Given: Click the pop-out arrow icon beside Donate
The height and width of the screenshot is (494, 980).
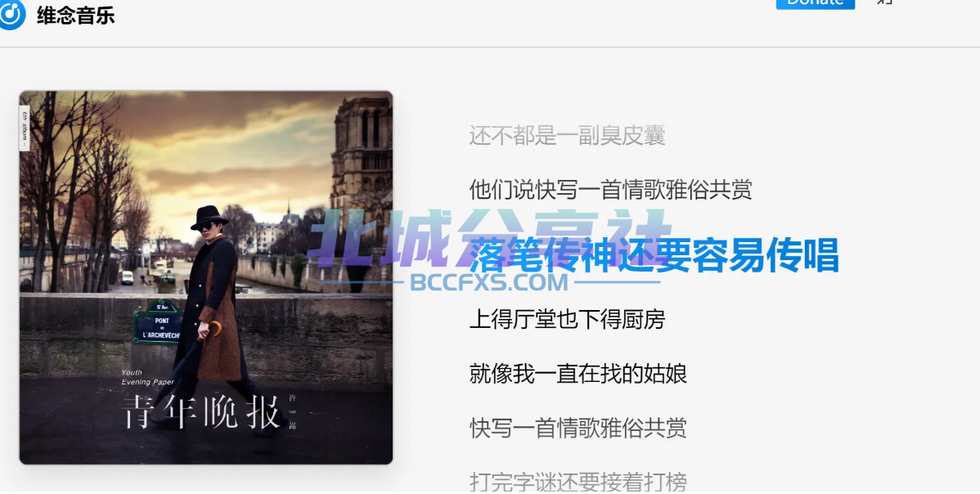Looking at the screenshot, I should (x=885, y=2).
